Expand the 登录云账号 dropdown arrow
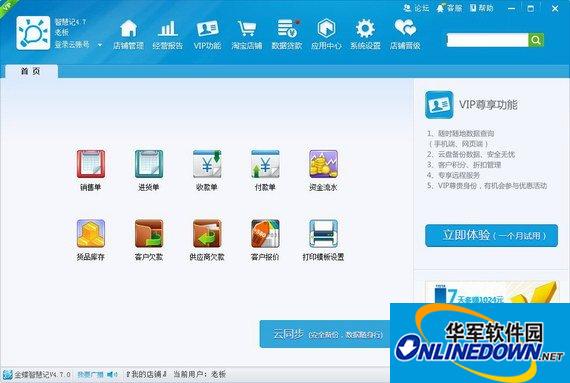Viewport: 570px width, 383px height. click(x=100, y=45)
